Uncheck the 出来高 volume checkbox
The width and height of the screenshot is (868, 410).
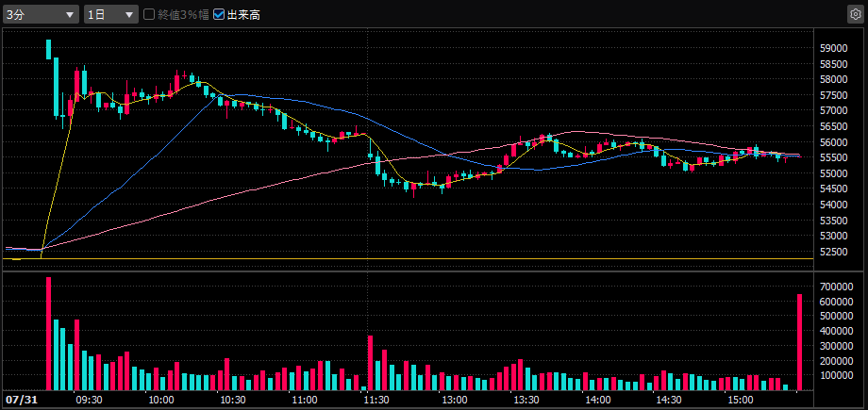[219, 15]
